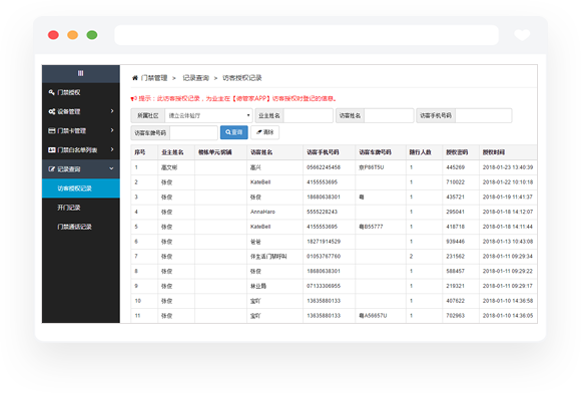Click timestamp 2018-01-23 13:40:39
581x393 pixels.
click(508, 167)
